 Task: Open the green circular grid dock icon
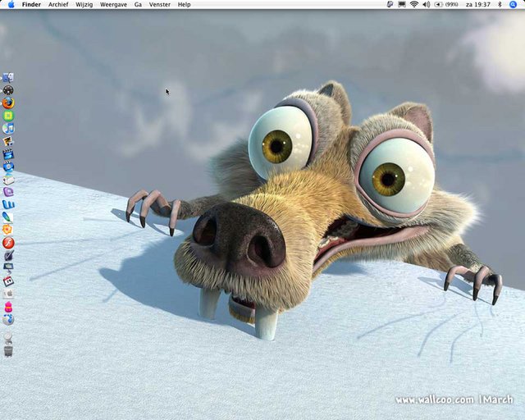[x=8, y=116]
